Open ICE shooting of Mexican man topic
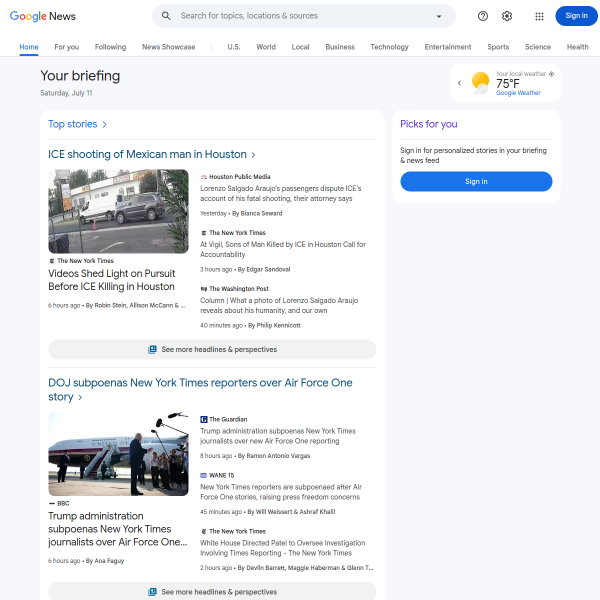Screen dimensions: 600x600 [147, 154]
